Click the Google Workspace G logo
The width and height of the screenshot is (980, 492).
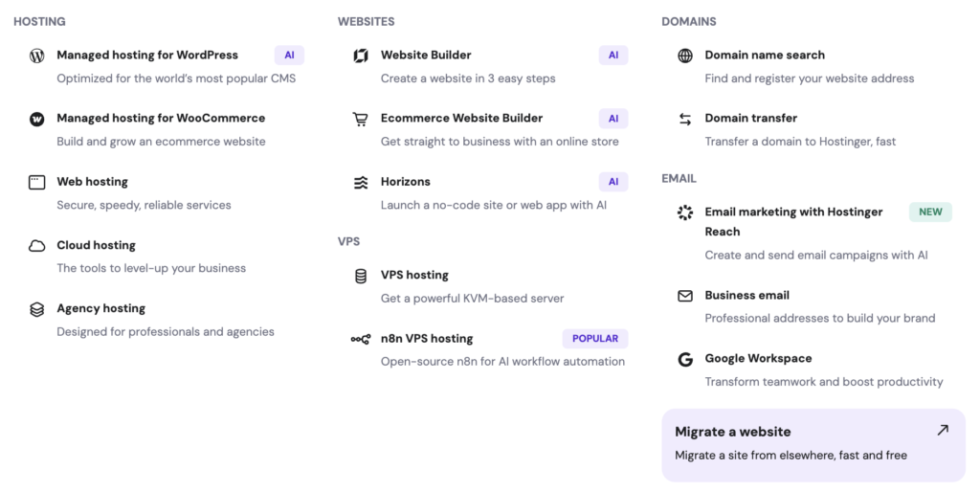685,360
